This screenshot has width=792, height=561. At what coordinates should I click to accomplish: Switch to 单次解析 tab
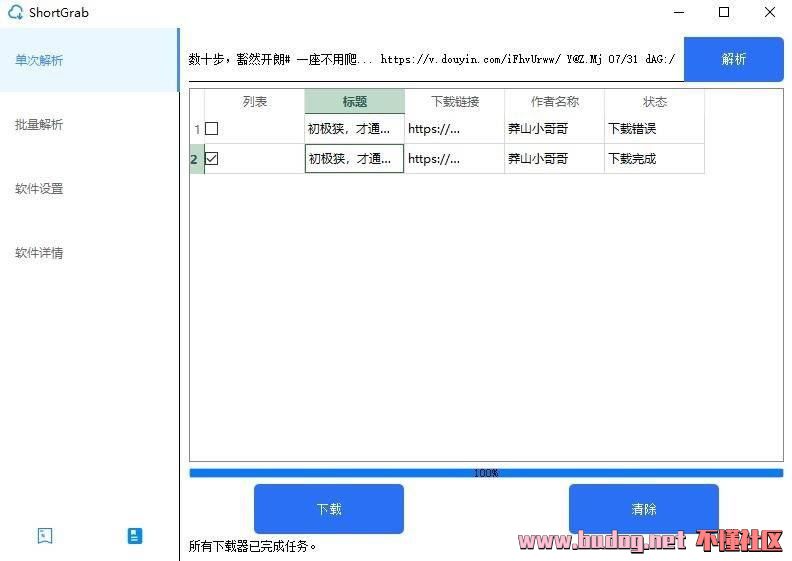(x=89, y=60)
